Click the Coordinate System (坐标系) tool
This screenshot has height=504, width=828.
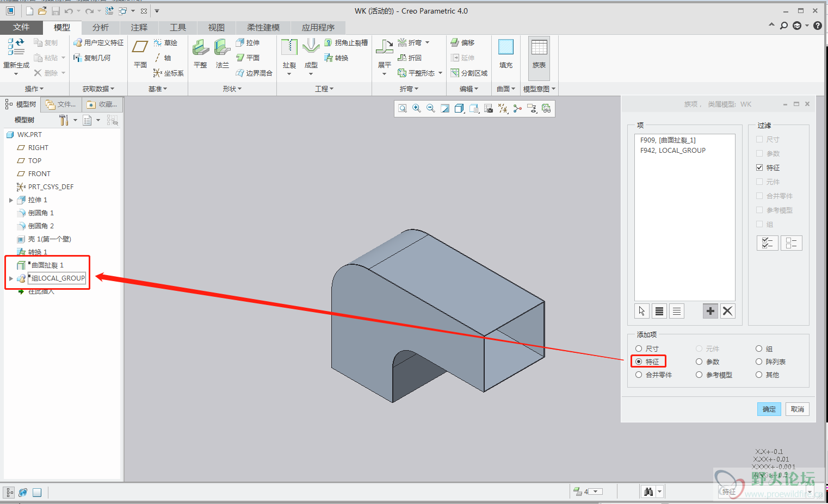coord(169,73)
